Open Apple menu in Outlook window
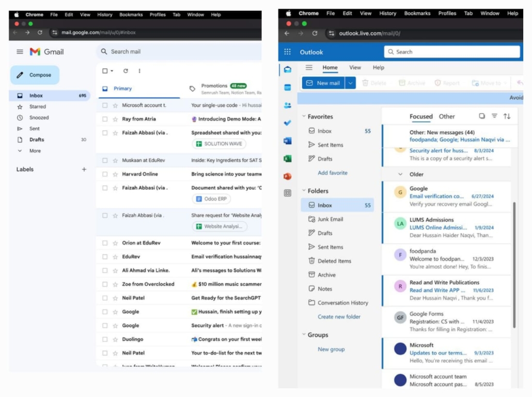 (x=288, y=13)
